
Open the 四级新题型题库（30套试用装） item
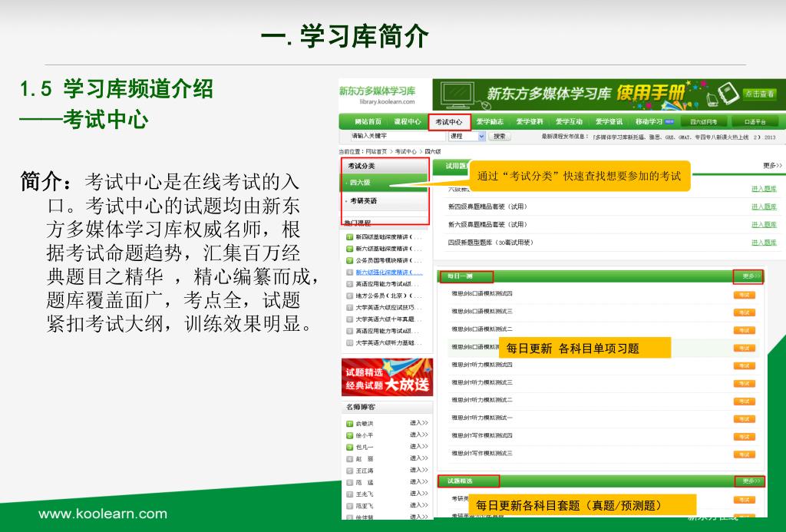490,243
